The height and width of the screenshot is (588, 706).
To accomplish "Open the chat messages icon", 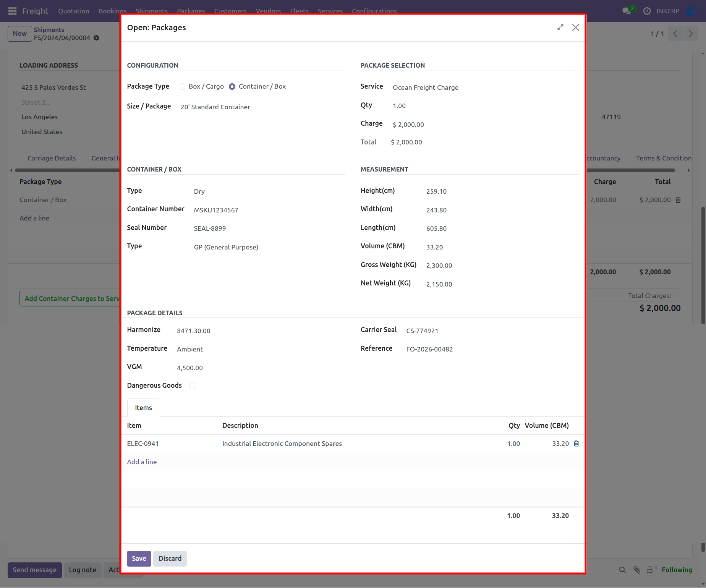I will point(627,11).
